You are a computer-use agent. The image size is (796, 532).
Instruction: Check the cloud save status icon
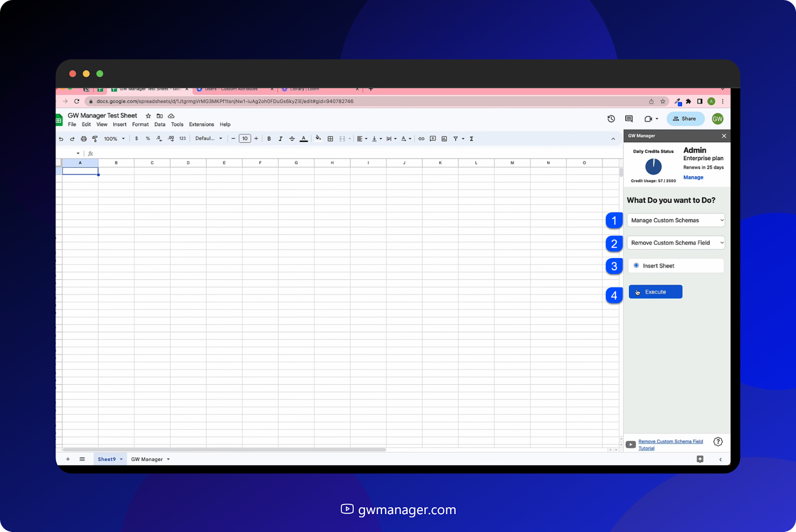point(171,116)
